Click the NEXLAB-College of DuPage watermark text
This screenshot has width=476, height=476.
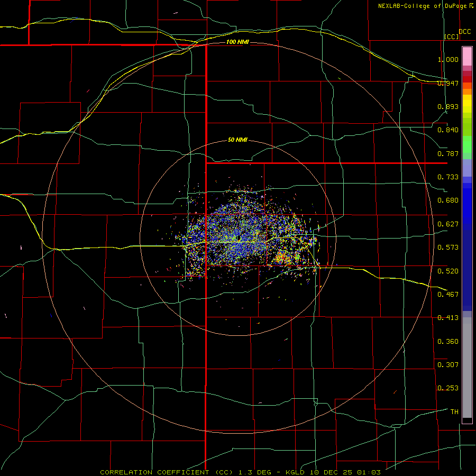(x=426, y=6)
